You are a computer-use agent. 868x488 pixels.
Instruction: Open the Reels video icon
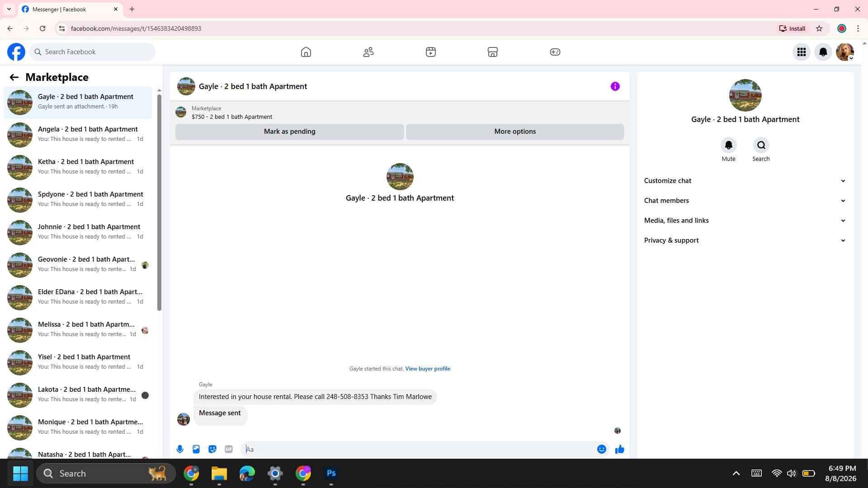tap(431, 52)
